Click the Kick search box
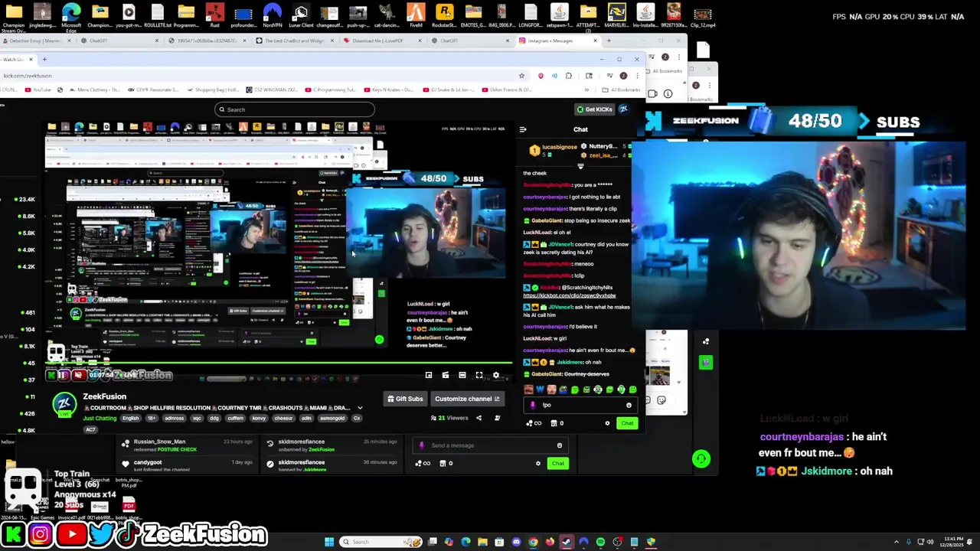980x551 pixels. click(x=294, y=109)
